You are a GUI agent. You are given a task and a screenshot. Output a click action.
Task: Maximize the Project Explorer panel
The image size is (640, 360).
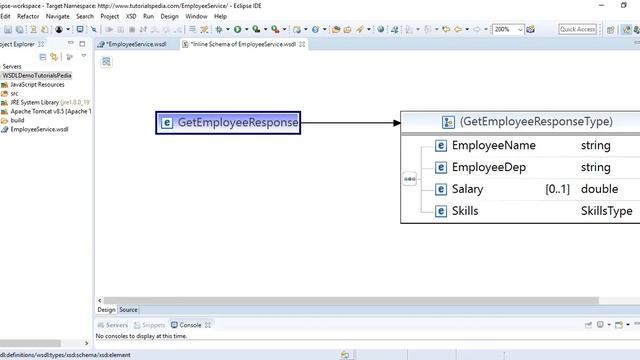82,44
